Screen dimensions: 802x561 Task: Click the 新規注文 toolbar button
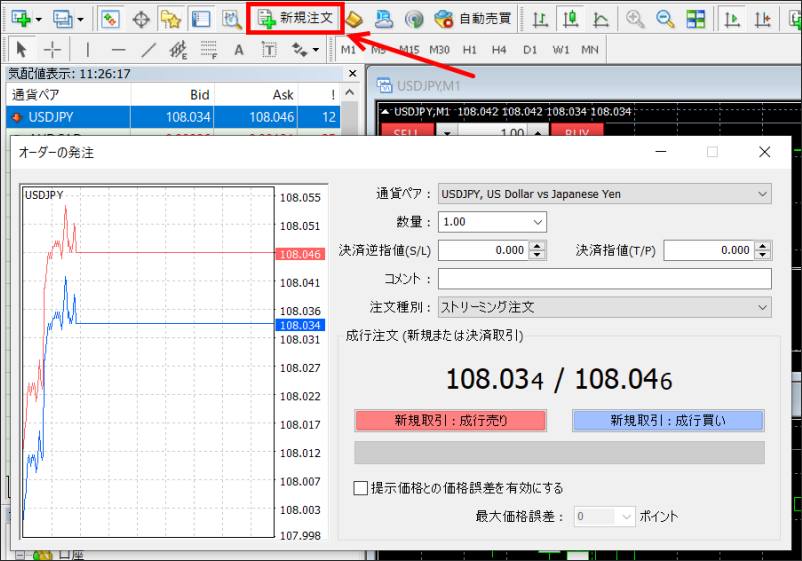point(295,18)
